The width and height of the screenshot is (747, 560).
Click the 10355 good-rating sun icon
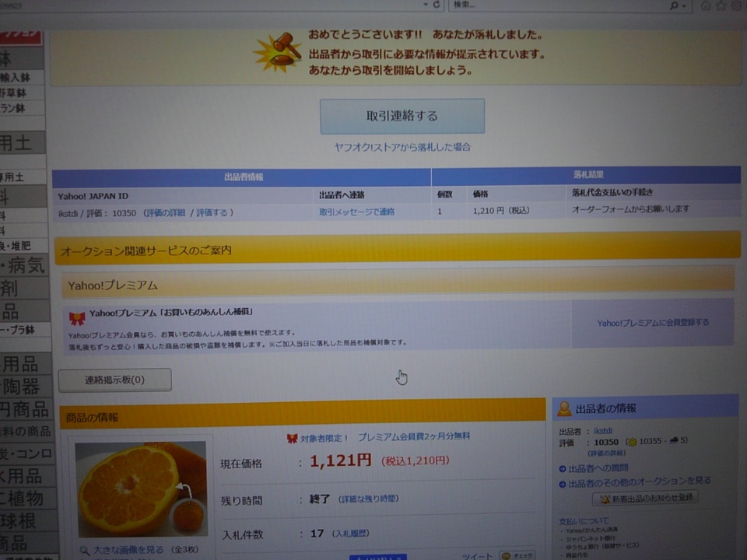click(x=632, y=442)
